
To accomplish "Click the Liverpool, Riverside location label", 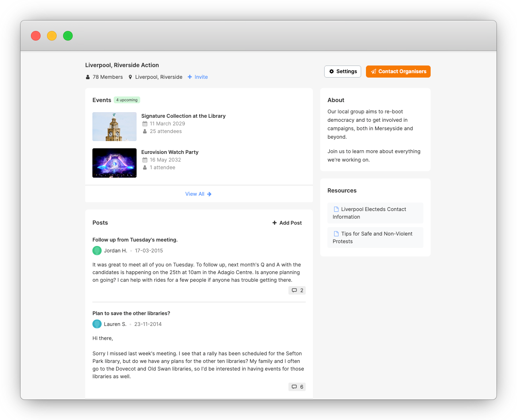I will pyautogui.click(x=158, y=77).
